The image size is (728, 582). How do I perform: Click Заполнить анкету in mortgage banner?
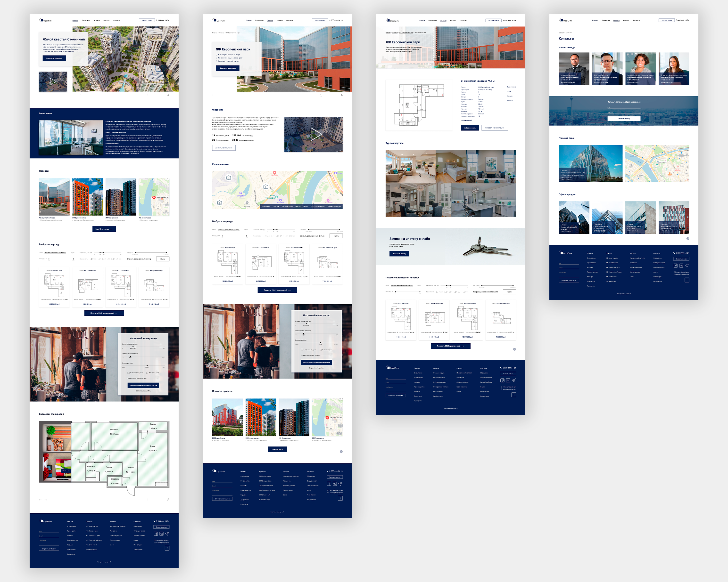pos(399,254)
